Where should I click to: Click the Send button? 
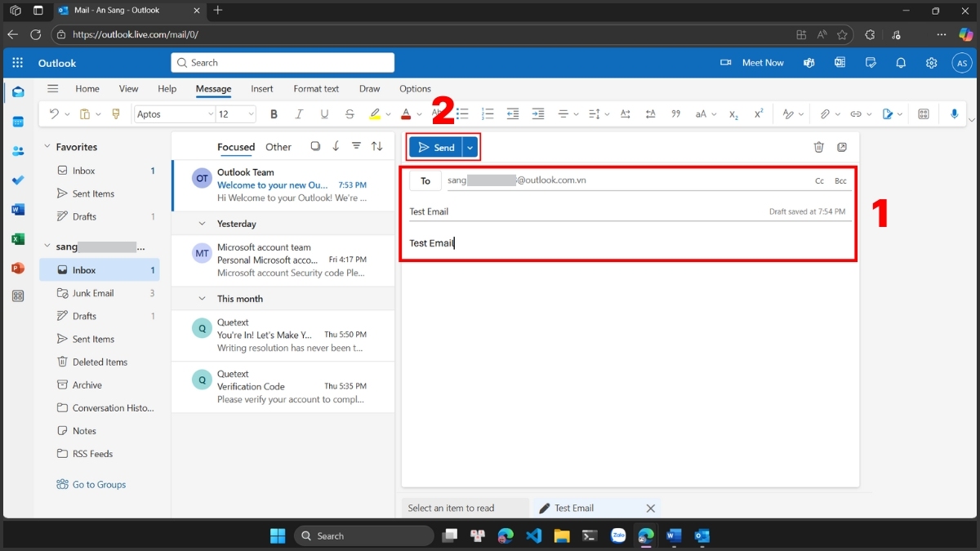click(436, 148)
